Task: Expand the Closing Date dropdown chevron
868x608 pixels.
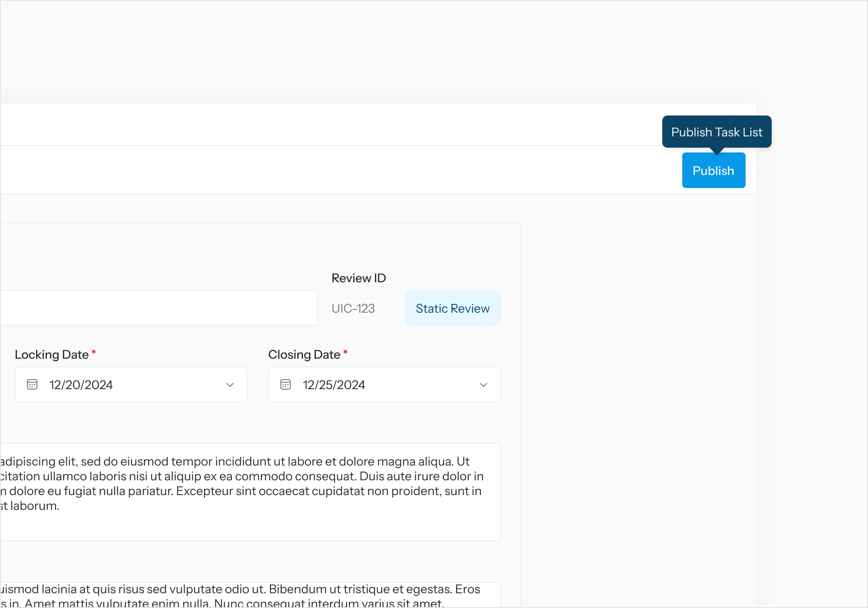Action: pos(483,385)
